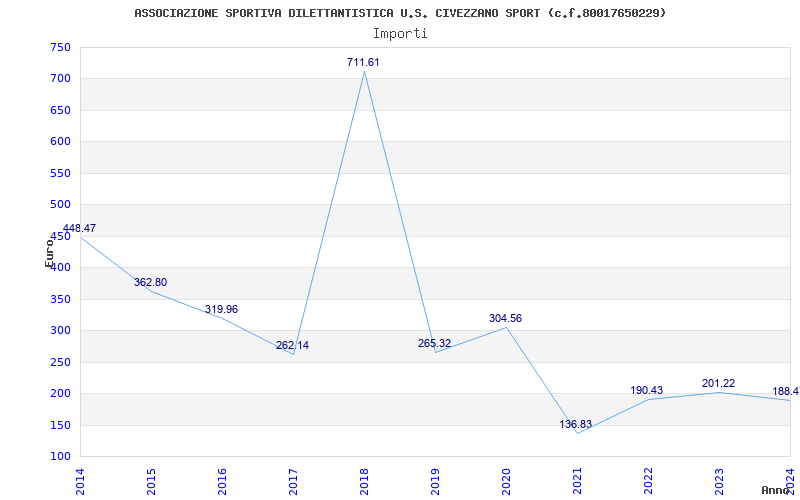
Task: Click the x-axis year 2018
Action: [x=364, y=482]
